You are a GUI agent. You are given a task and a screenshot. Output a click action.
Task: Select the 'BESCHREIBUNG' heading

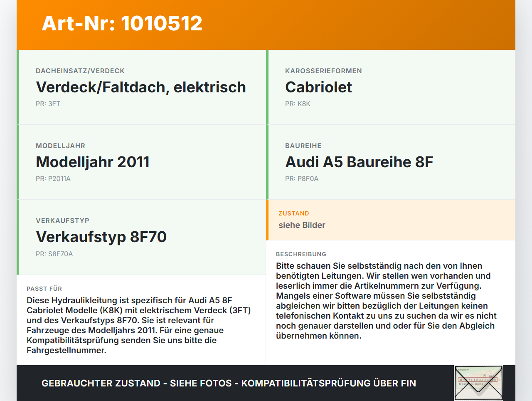301,254
